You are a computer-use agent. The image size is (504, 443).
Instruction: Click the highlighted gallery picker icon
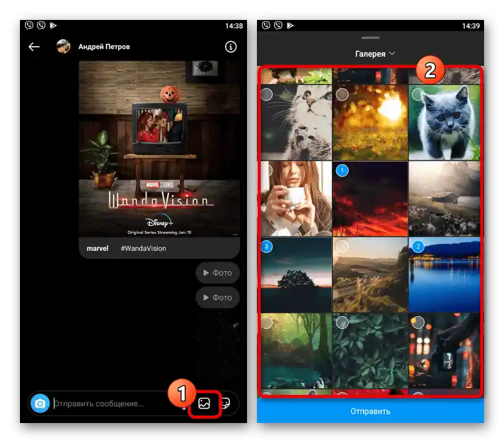(x=205, y=404)
